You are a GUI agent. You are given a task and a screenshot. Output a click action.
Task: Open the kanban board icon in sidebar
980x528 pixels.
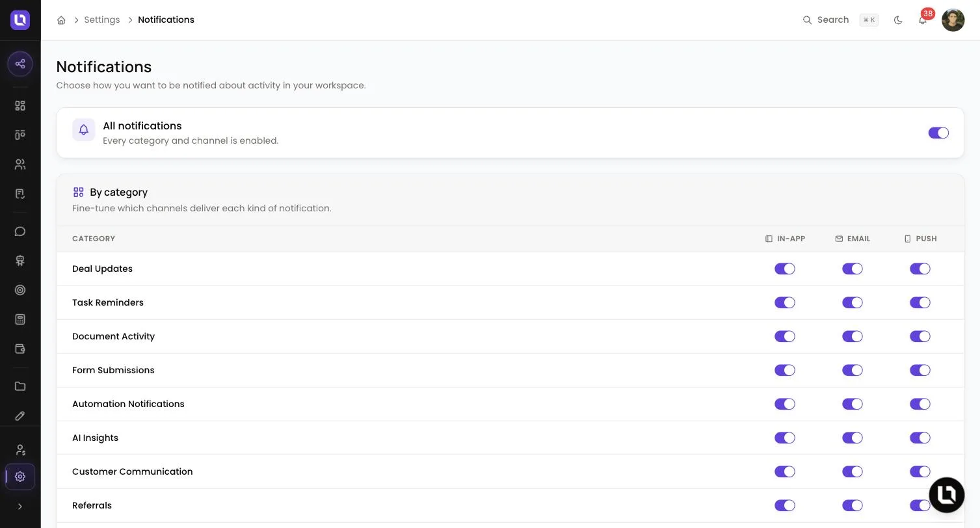tap(20, 135)
